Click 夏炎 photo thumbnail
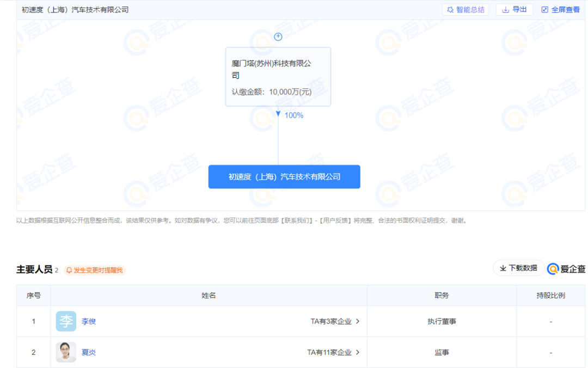The width and height of the screenshot is (588, 368). pyautogui.click(x=66, y=352)
